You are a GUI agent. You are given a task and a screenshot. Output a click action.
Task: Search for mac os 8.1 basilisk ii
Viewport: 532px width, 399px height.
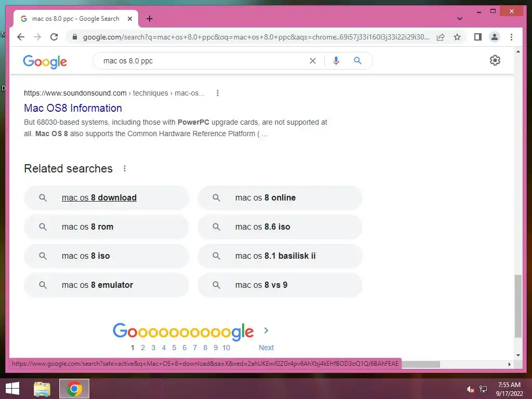[280, 256]
